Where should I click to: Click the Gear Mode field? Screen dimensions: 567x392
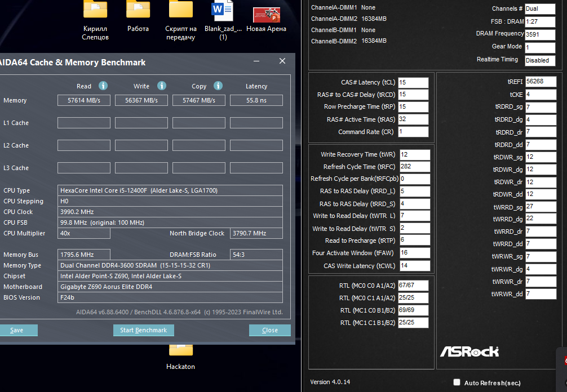click(540, 48)
